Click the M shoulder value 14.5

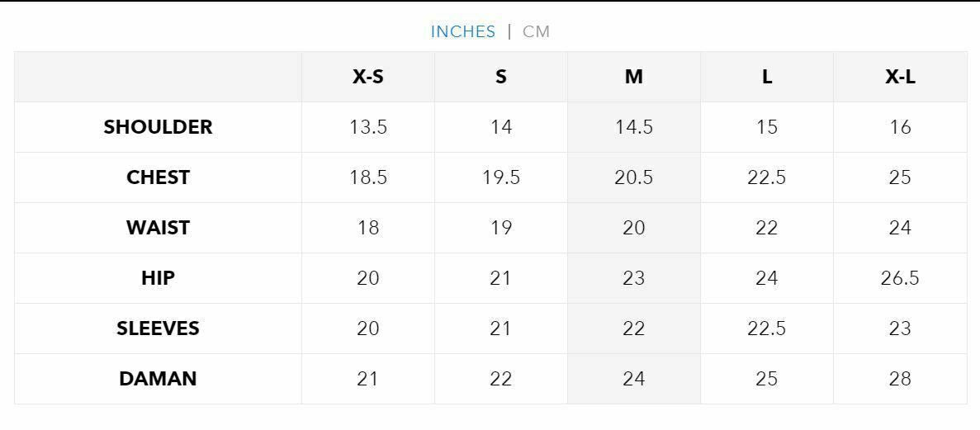click(634, 127)
